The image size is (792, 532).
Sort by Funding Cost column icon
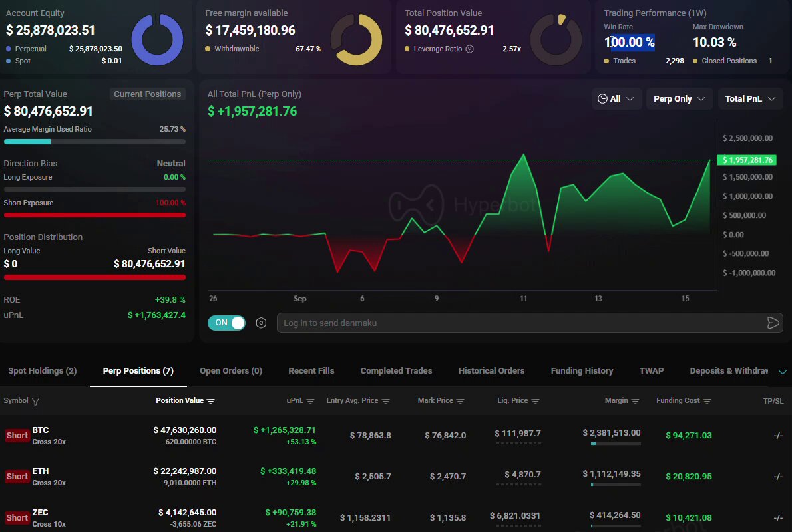point(707,401)
